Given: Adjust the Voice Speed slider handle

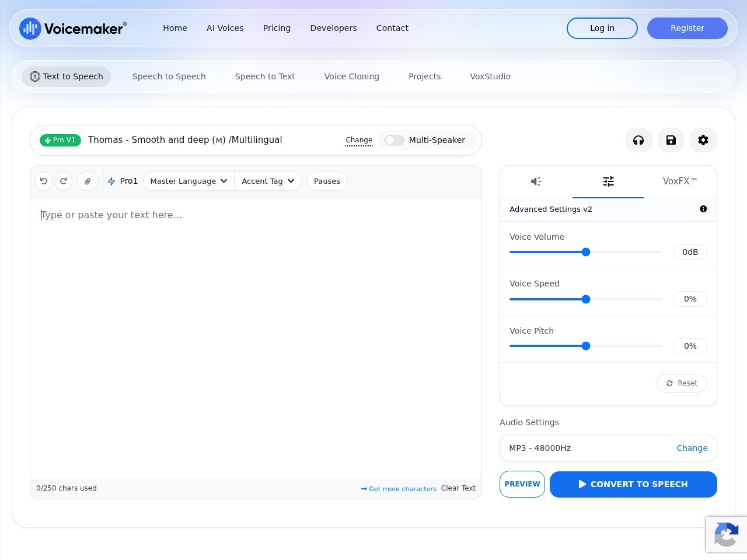Looking at the screenshot, I should pos(586,299).
